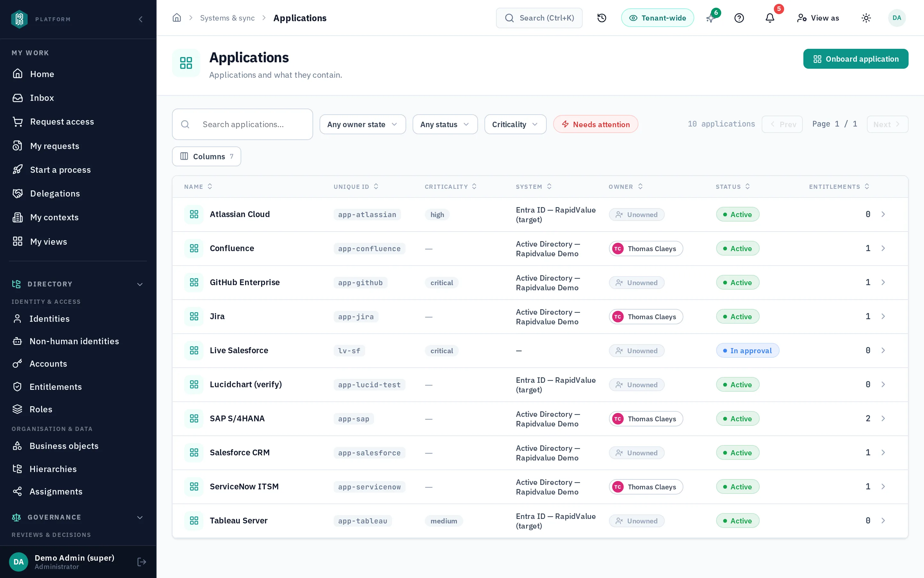Open the Criticality filter dropdown

pyautogui.click(x=515, y=124)
